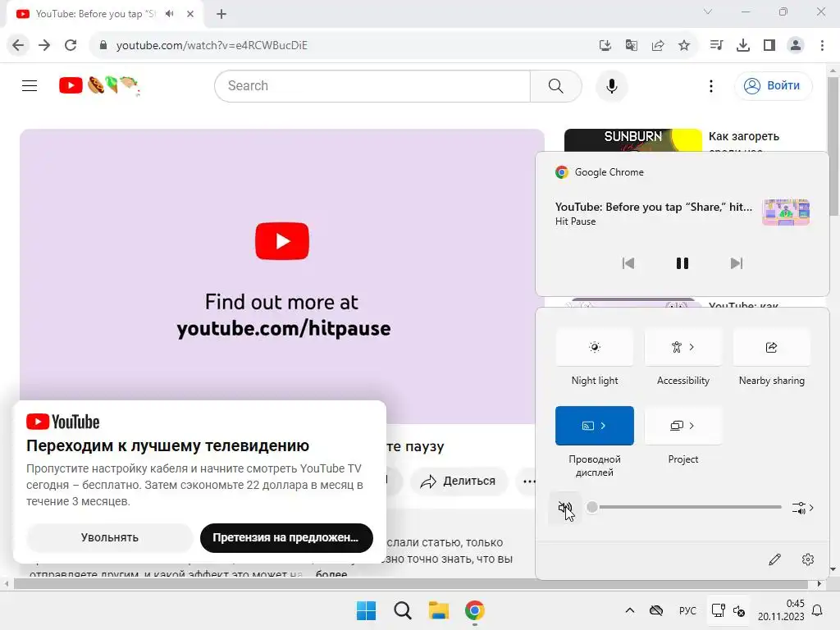This screenshot has height=630, width=840.
Task: Open YouTube settings three-dot menu
Action: pos(711,85)
